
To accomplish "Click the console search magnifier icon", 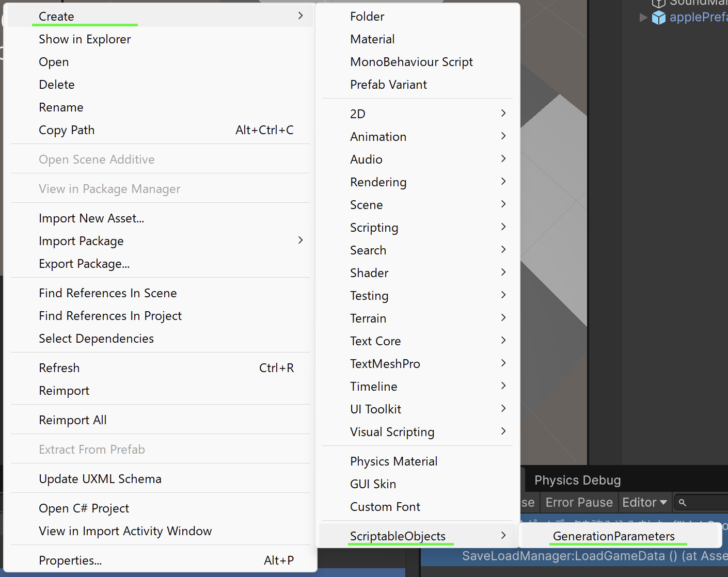I will 683,502.
